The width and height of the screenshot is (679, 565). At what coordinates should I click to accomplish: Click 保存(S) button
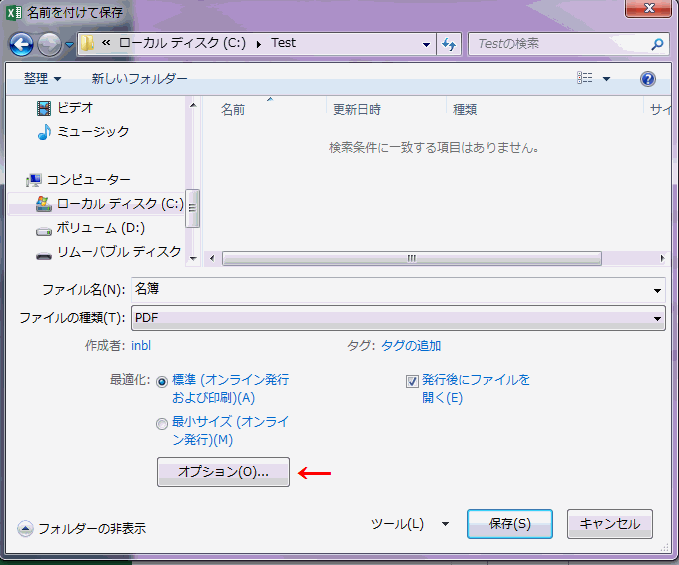510,524
